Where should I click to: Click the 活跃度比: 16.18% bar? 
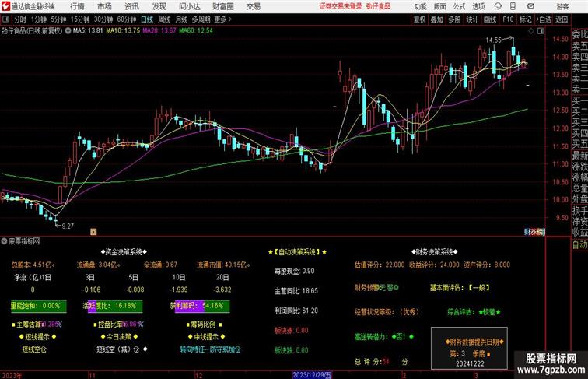coord(113,306)
